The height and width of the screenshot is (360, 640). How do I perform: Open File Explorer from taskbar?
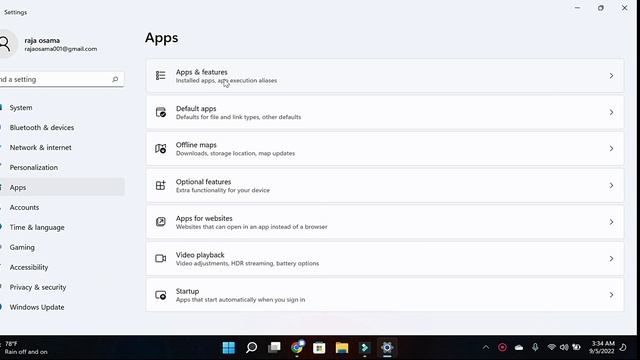click(342, 348)
